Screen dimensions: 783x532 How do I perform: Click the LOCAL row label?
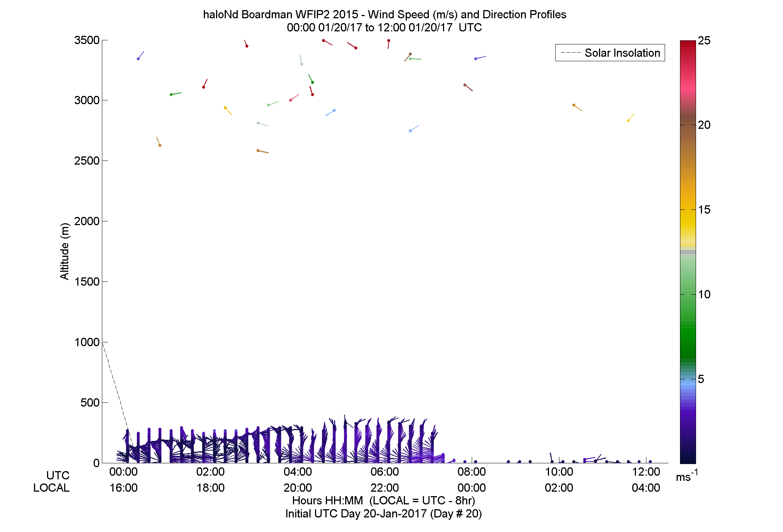[52, 488]
